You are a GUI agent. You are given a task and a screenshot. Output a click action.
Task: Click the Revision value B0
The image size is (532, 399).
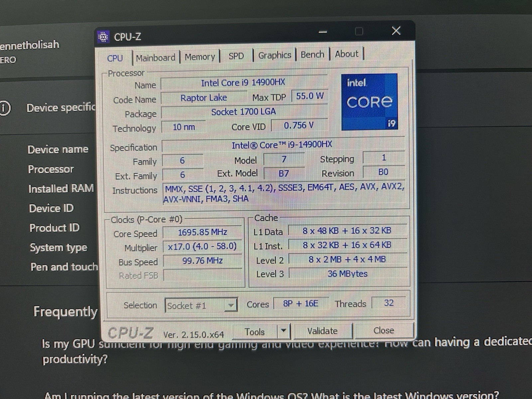383,172
